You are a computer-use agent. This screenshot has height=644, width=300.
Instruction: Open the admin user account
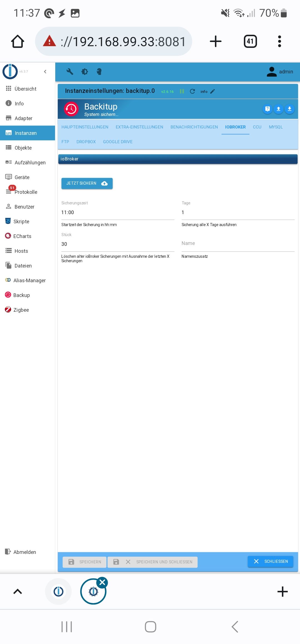[x=280, y=71]
